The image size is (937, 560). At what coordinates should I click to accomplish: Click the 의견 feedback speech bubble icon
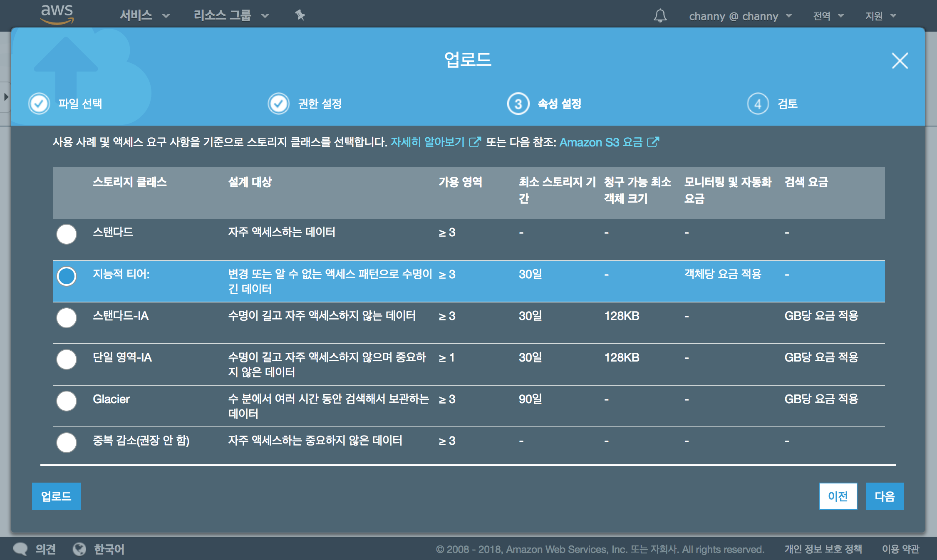point(20,549)
